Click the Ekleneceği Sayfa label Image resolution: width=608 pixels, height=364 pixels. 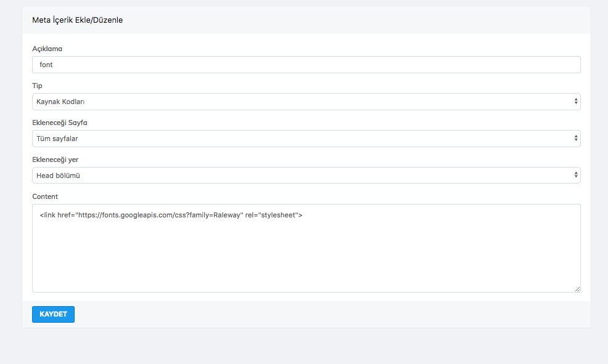click(64, 123)
